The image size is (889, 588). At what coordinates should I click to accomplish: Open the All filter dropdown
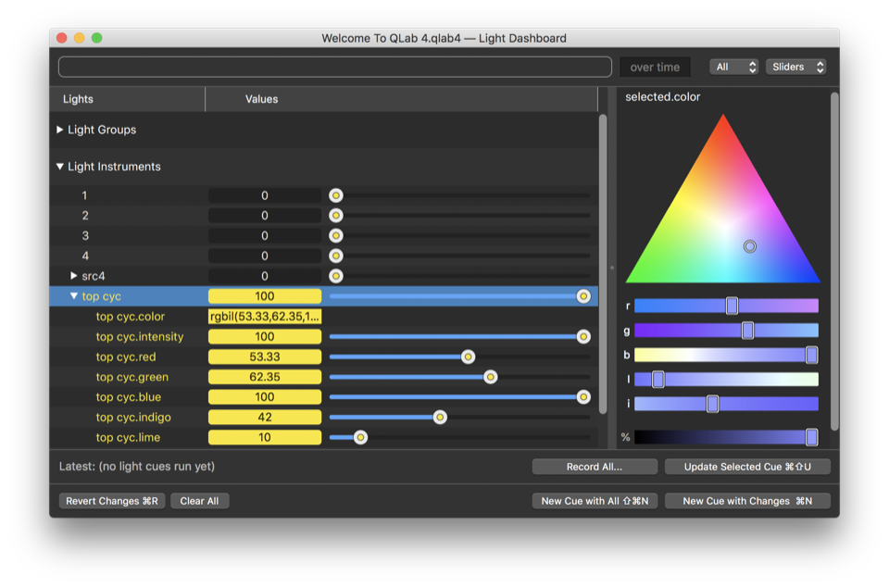(x=734, y=67)
